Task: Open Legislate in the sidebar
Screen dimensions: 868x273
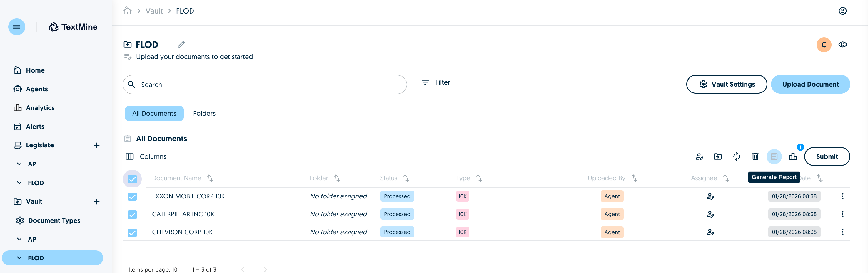Action: click(34, 145)
